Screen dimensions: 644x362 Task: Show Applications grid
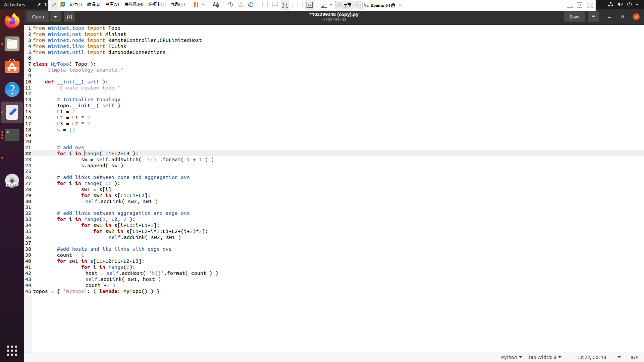[12, 351]
